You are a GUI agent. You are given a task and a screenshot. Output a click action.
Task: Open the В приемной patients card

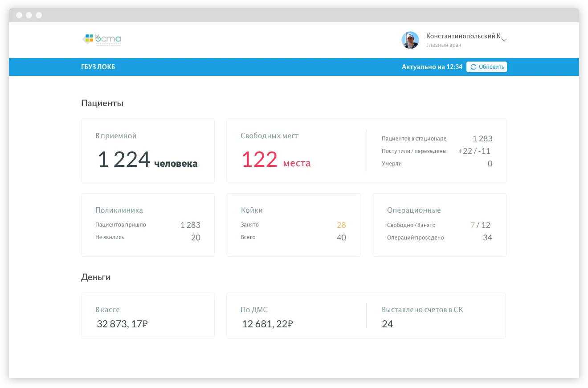coord(147,150)
